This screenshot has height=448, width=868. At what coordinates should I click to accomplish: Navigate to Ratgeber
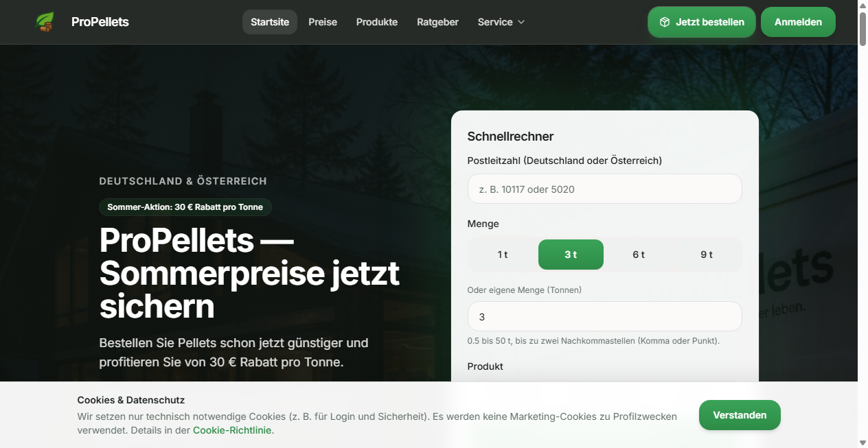[437, 22]
